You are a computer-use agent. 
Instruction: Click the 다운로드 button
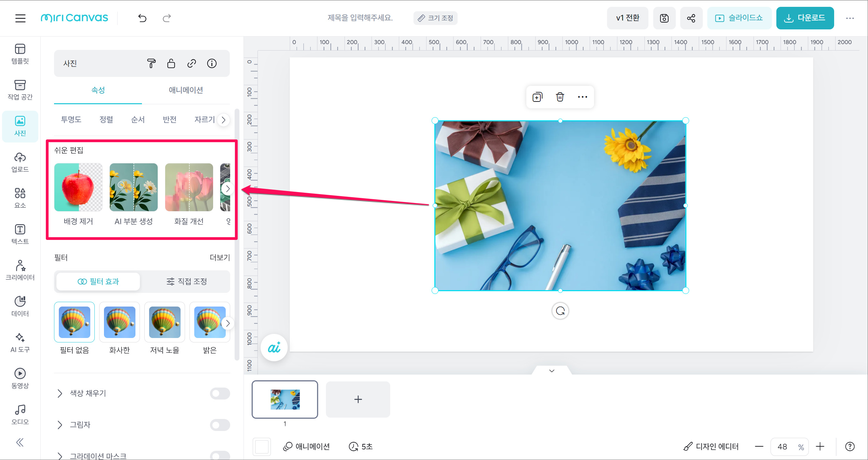[x=805, y=18]
